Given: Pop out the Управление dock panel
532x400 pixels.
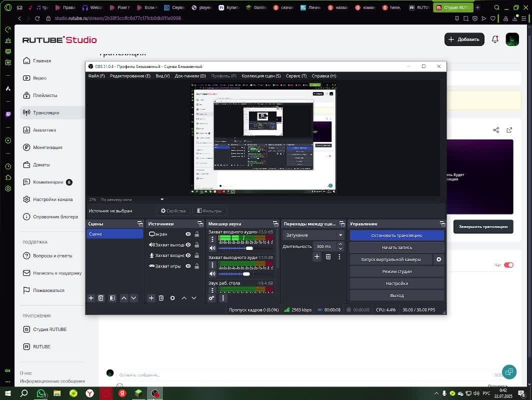Looking at the screenshot, I should [442, 223].
